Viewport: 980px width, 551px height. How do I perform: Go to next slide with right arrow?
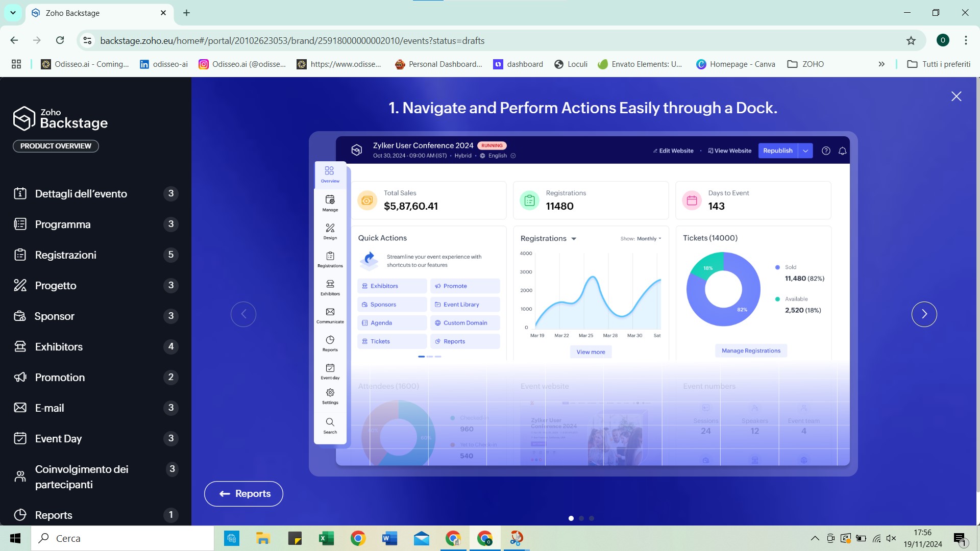coord(924,314)
